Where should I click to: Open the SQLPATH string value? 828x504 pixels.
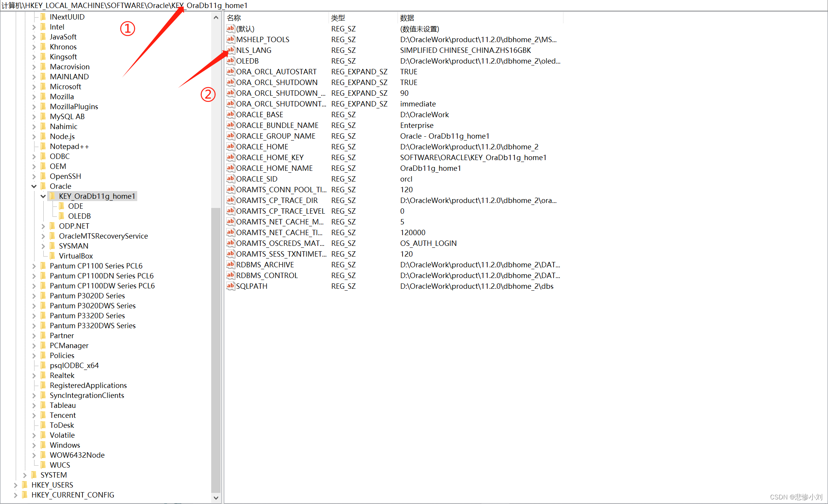[x=251, y=286]
